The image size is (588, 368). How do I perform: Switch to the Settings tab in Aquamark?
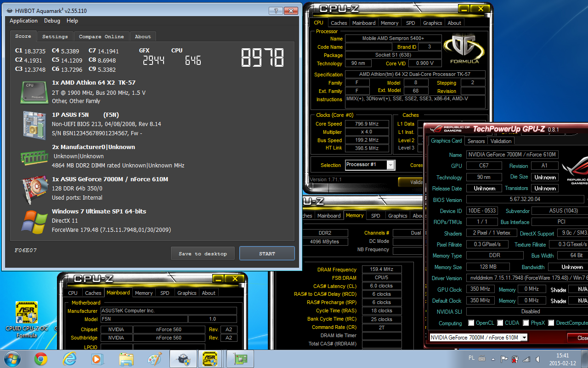pos(55,36)
